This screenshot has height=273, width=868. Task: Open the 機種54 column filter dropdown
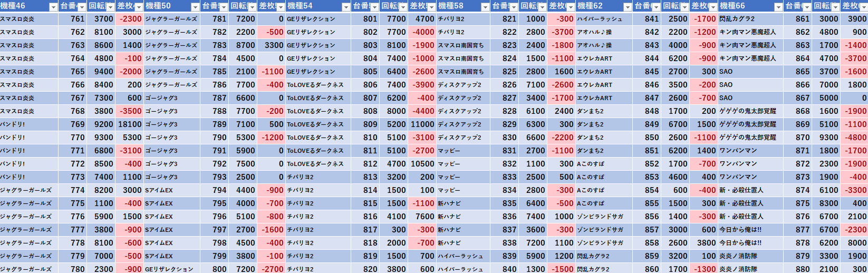coord(346,7)
